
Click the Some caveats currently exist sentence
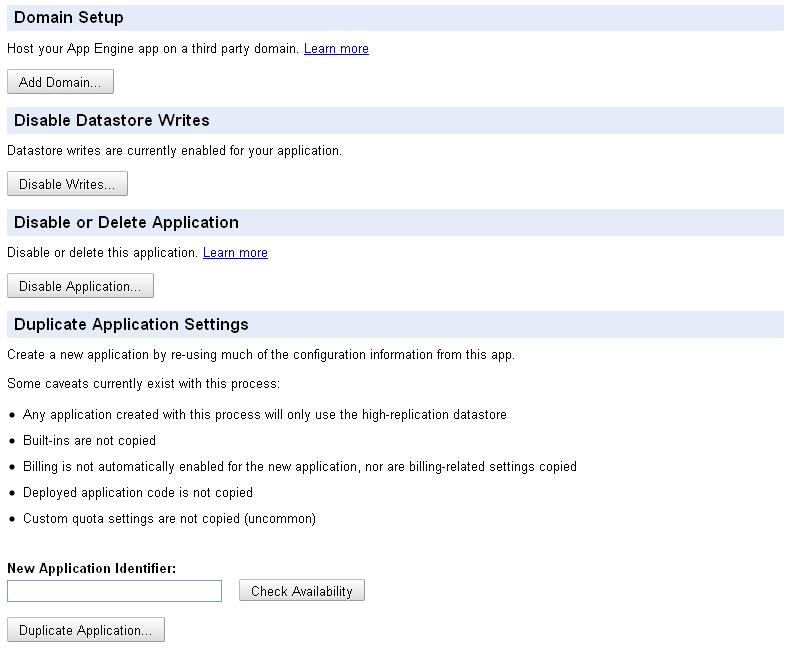[143, 384]
